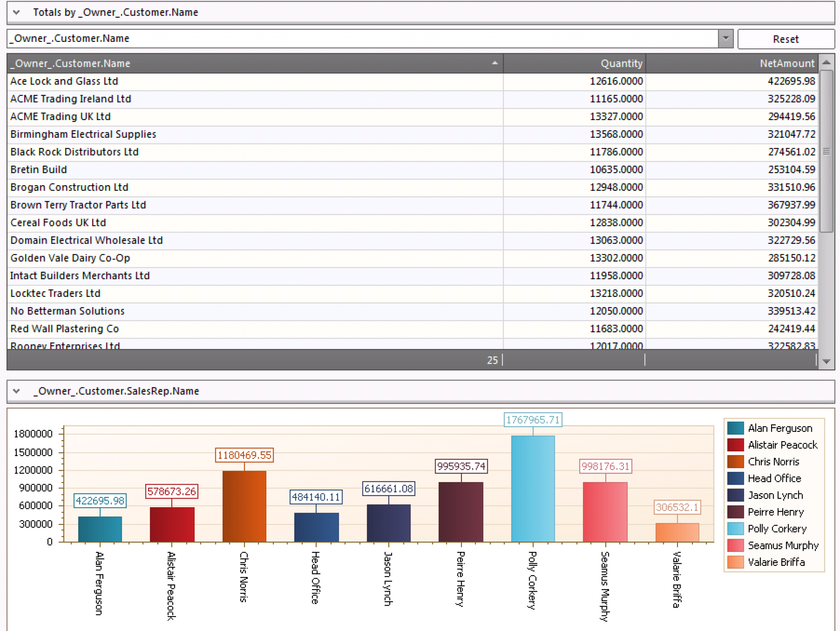840x631 pixels.
Task: Click the Seamus Murphy legend color swatch
Action: coord(736,546)
